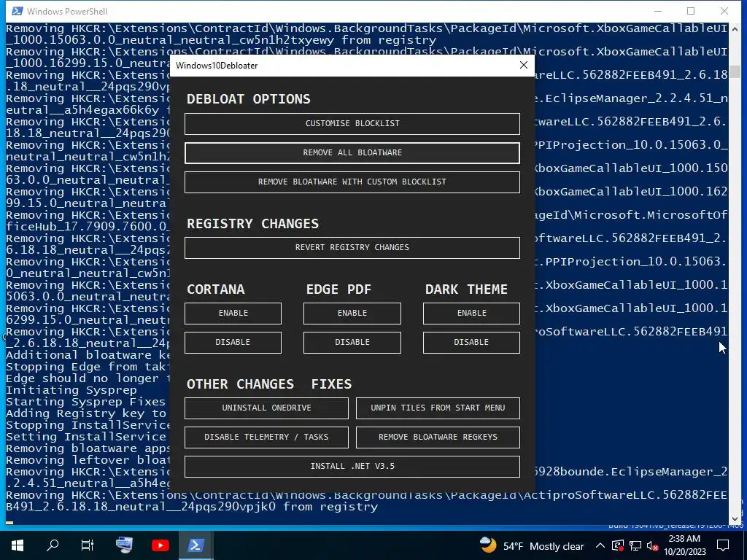Click the muted volume tray icon

(653, 545)
